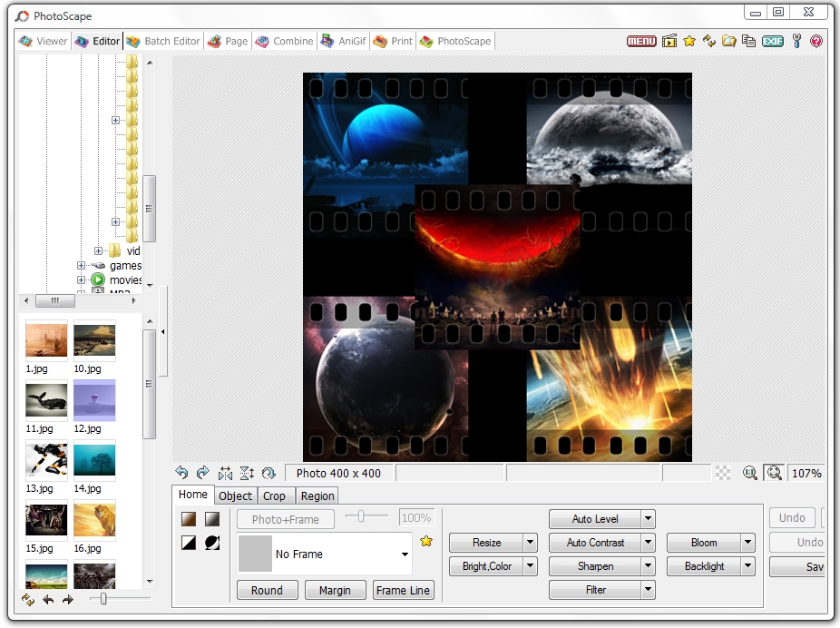Open the Page tab

pos(227,41)
